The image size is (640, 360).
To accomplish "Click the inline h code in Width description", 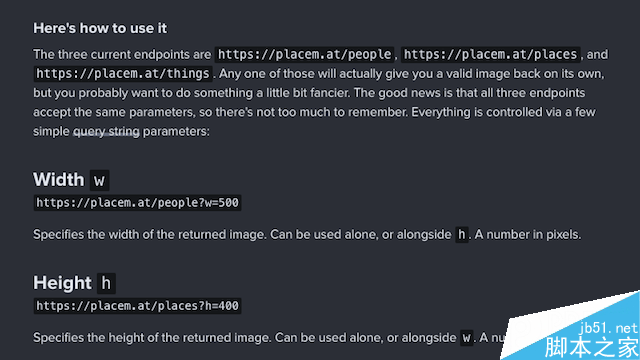I will [462, 235].
